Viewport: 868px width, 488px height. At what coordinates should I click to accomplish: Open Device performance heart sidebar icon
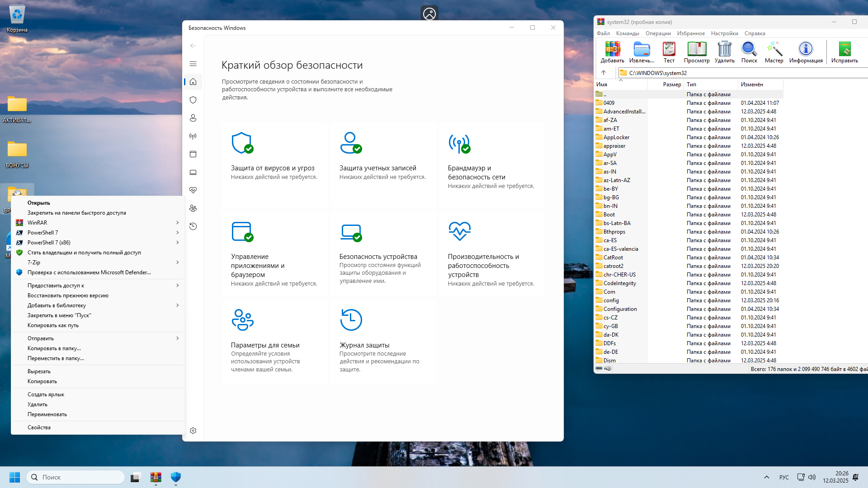pos(193,190)
